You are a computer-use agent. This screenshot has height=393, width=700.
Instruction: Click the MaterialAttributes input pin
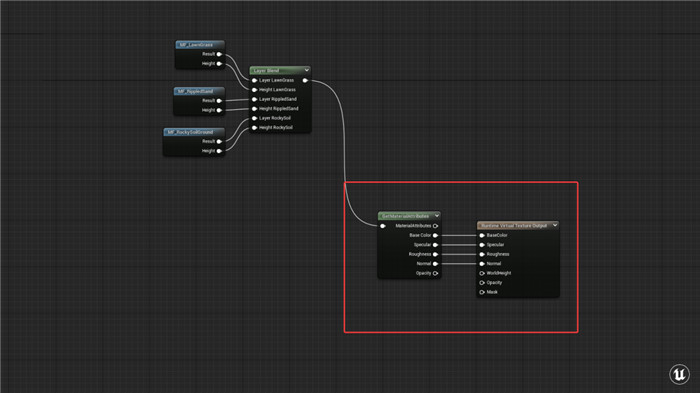[383, 226]
